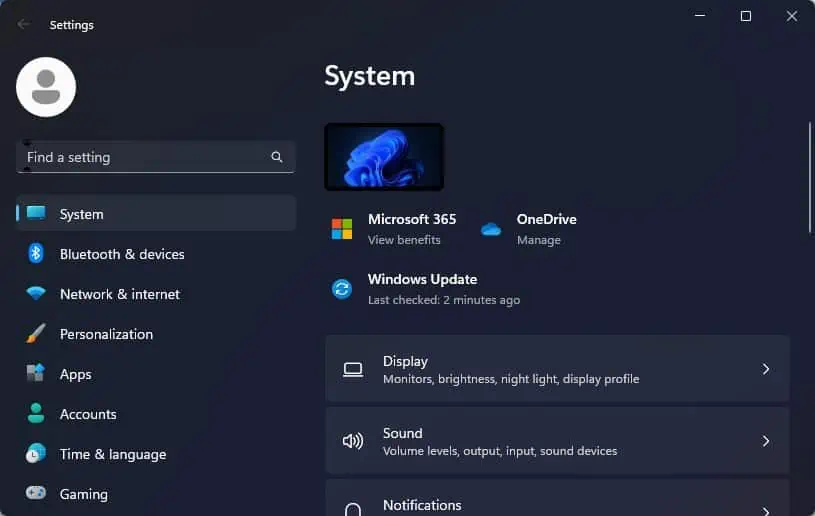Viewport: 815px width, 516px height.
Task: Click the desktop wallpaper preview thumbnail
Action: click(384, 157)
